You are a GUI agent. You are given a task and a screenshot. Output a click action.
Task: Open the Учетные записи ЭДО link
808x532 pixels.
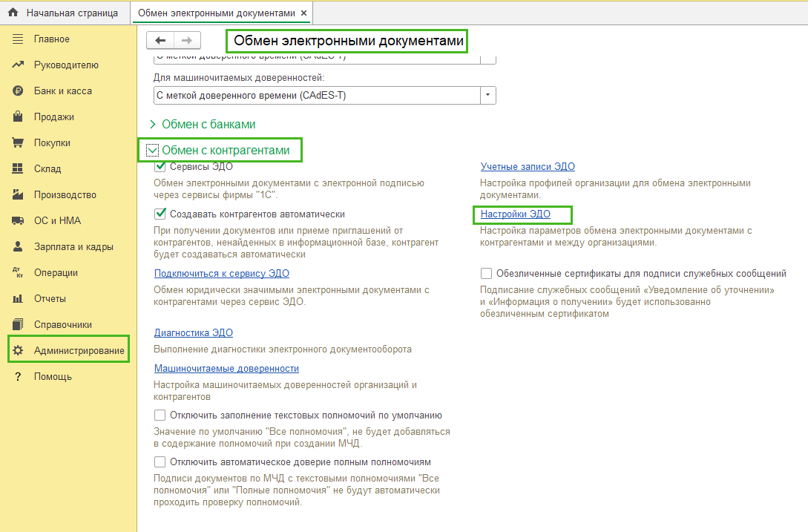point(528,166)
